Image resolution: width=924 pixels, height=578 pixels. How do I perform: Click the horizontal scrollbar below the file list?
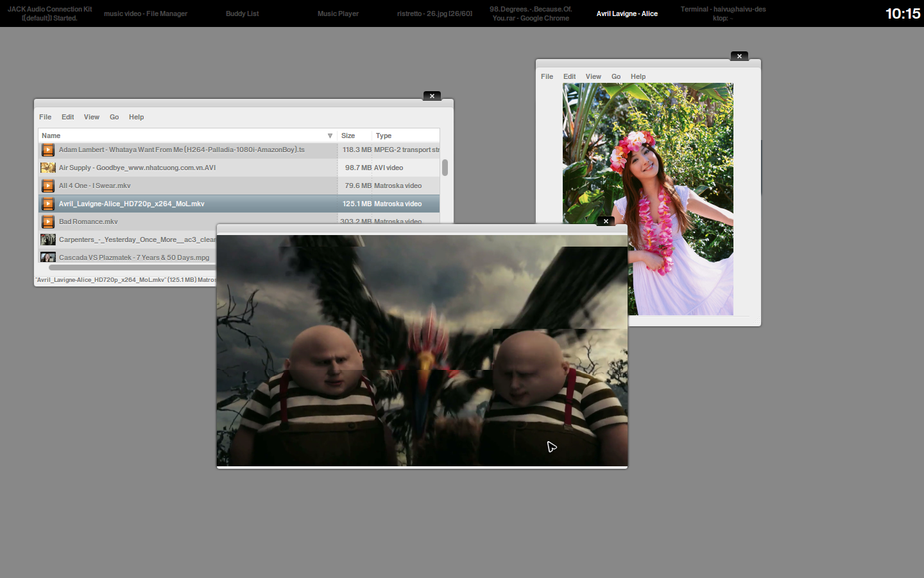[132, 267]
